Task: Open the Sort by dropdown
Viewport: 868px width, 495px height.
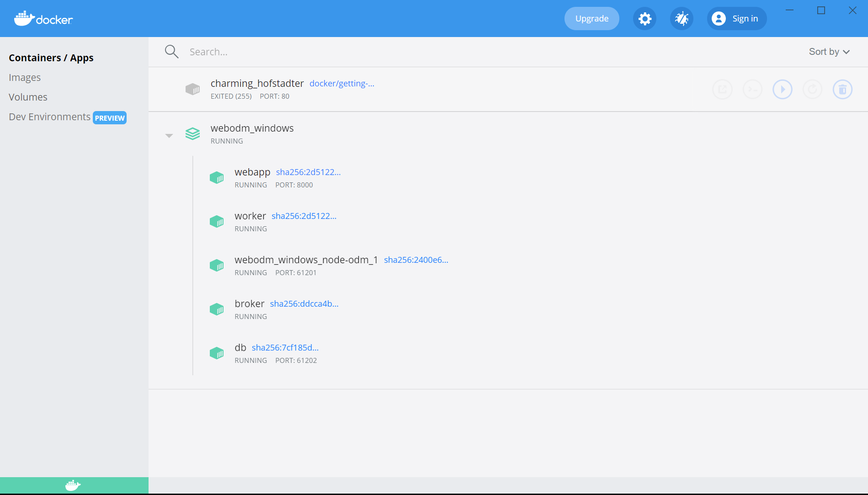Action: click(x=829, y=52)
